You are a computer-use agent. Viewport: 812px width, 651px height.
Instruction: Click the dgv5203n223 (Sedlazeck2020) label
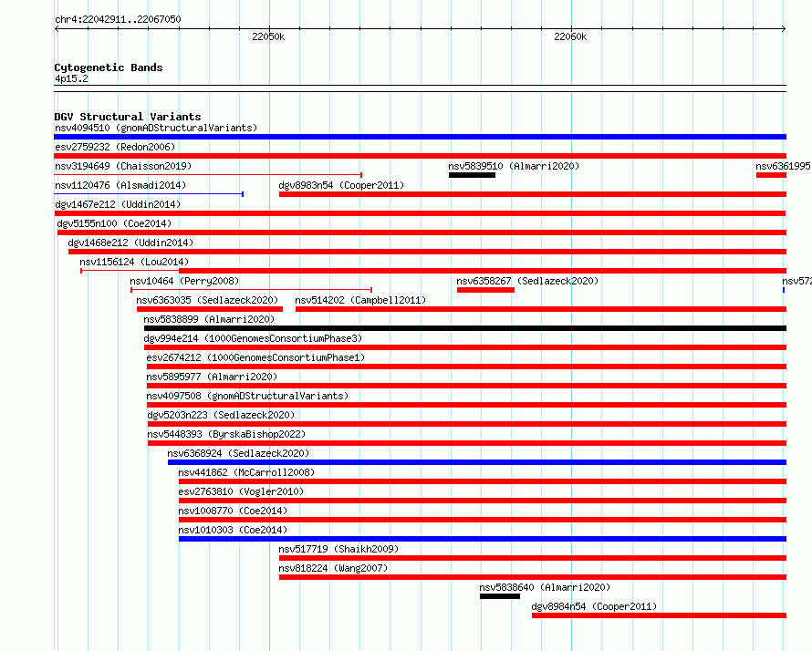[221, 415]
